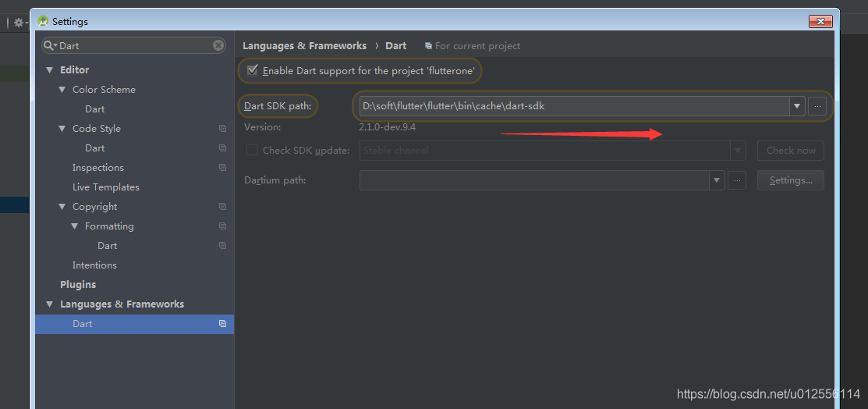Click the project icon on the selected Dart row
Viewport: 868px width, 409px height.
[x=222, y=324]
